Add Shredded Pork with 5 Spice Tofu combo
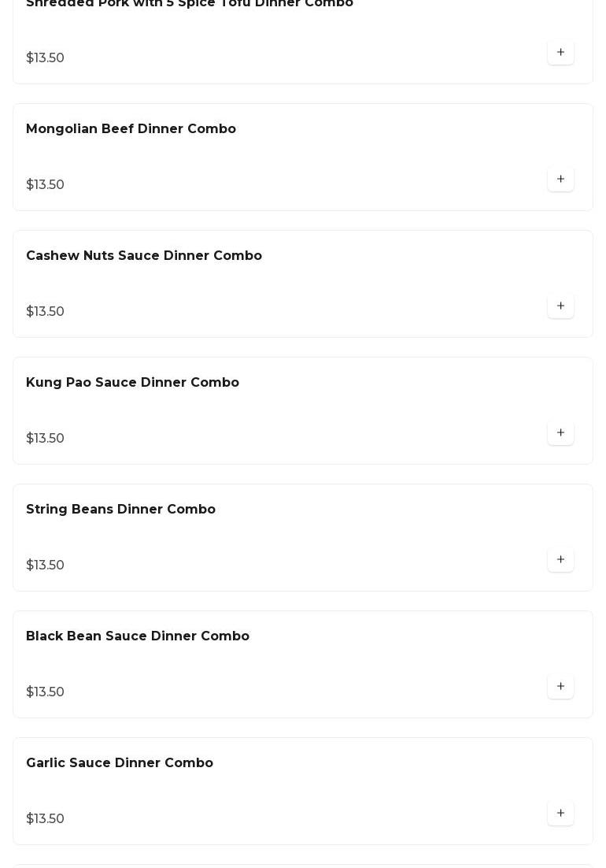This screenshot has height=868, width=606. point(560,53)
